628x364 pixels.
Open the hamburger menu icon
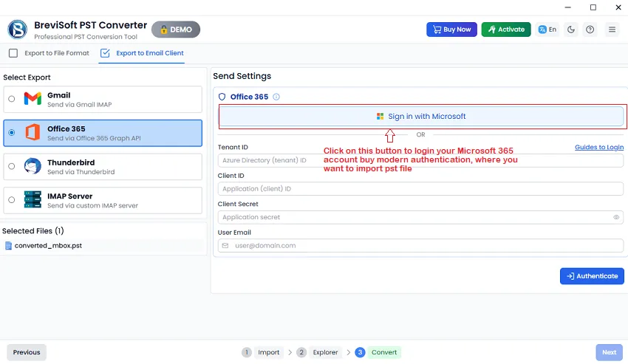[x=612, y=30]
